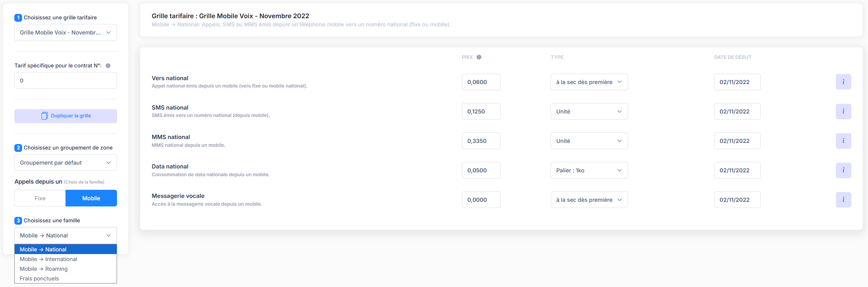
Task: Choose Mobile → Roaming from family list
Action: (44, 269)
